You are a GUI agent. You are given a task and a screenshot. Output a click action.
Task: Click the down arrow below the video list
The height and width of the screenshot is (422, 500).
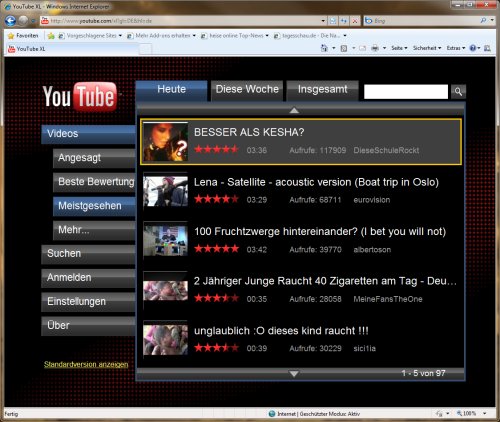click(294, 374)
